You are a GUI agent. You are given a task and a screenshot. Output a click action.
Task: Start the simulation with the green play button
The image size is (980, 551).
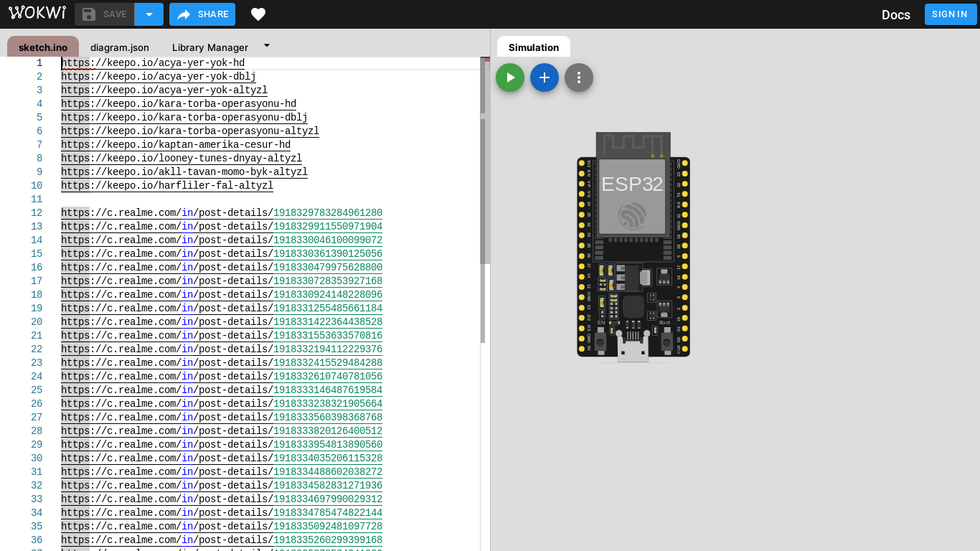[x=510, y=77]
